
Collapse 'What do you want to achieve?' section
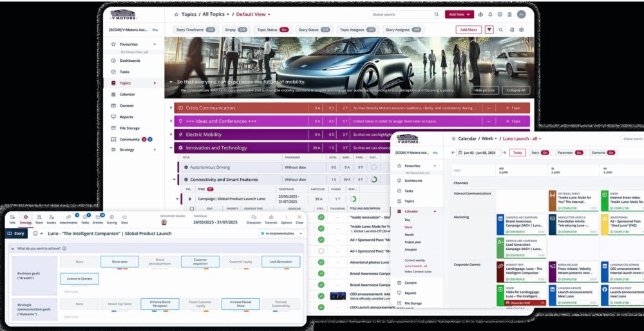[x=13, y=249]
